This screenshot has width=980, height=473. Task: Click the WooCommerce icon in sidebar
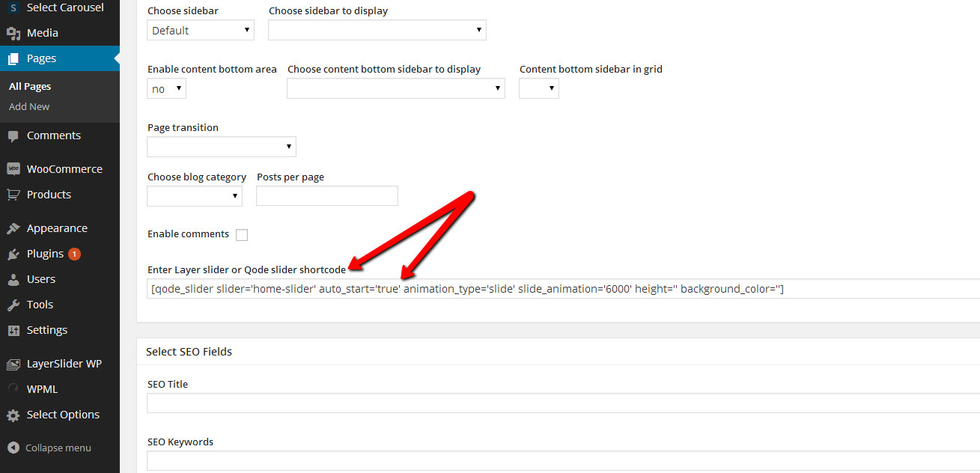(x=13, y=169)
